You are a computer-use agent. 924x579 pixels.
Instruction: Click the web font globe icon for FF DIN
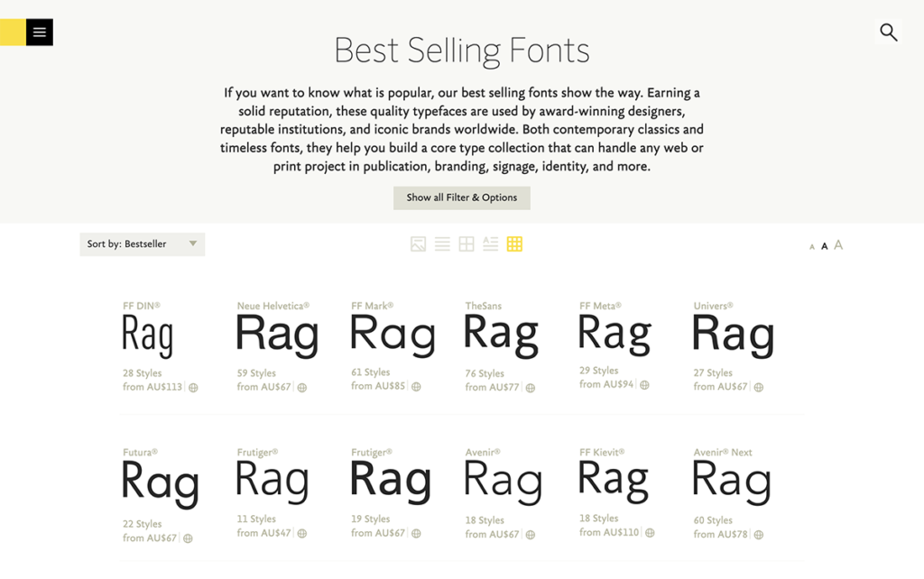tap(193, 388)
